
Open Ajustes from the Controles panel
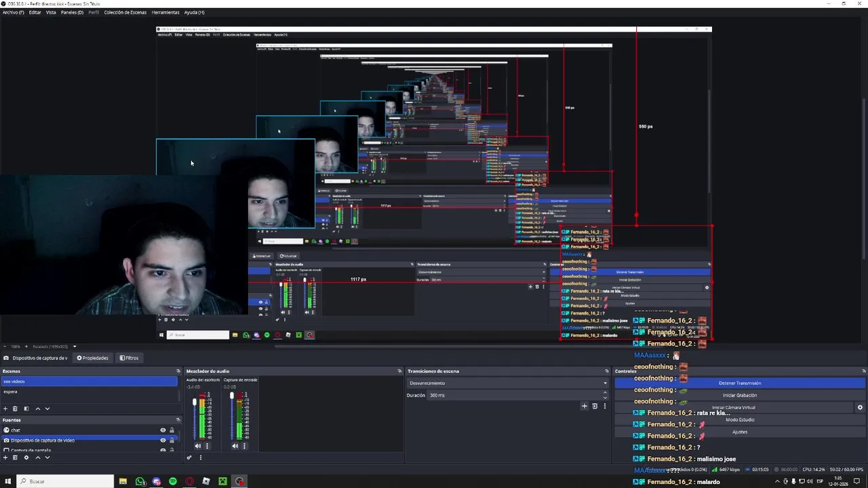click(x=740, y=432)
